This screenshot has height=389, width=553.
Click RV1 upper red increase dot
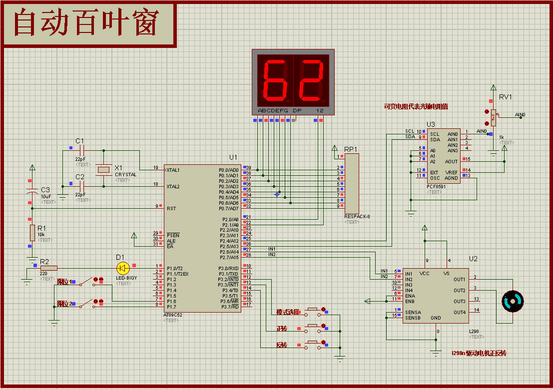coord(487,111)
